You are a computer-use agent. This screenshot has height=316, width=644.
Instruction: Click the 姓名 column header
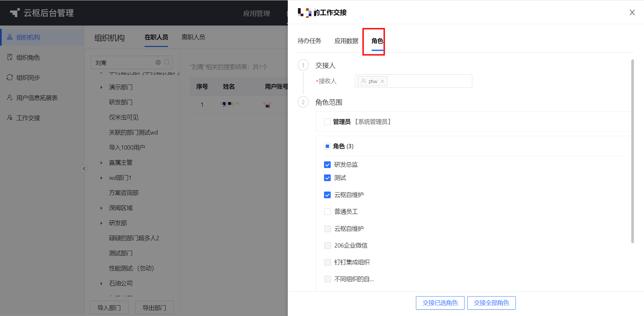point(229,87)
